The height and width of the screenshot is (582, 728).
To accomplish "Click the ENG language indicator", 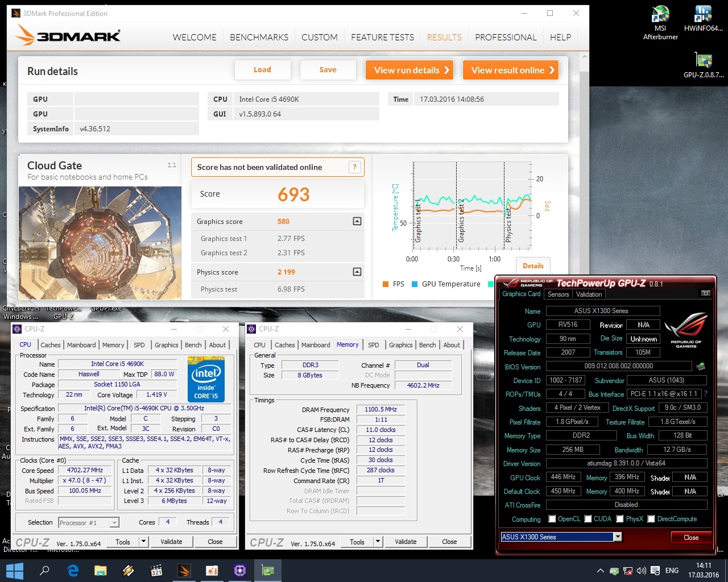I will pos(672,571).
